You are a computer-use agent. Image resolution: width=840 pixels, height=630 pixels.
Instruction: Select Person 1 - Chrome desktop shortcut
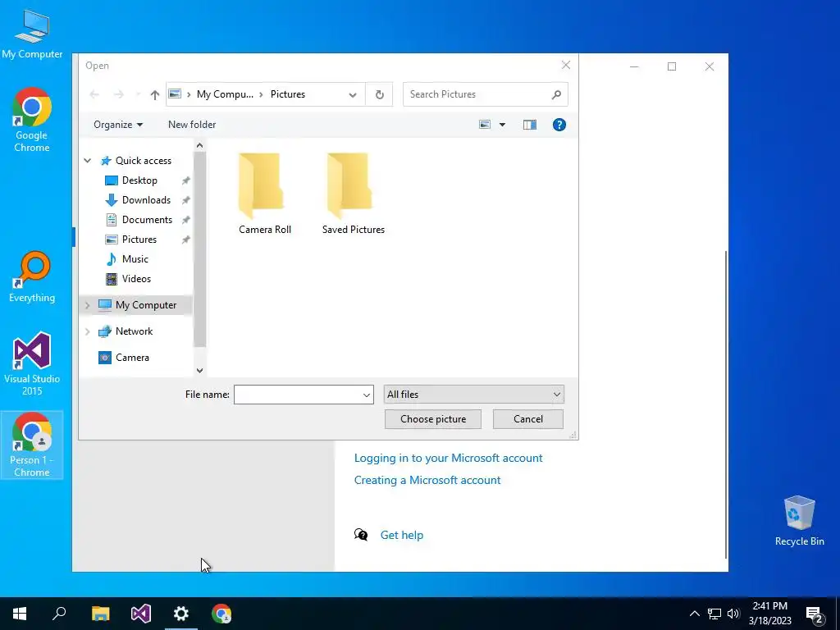[32, 445]
